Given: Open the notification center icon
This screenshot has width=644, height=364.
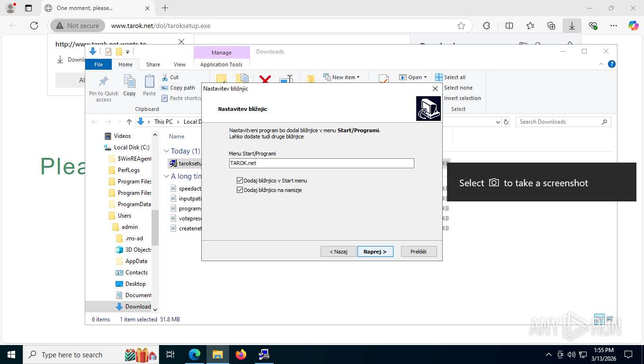Looking at the screenshot, I should [x=628, y=355].
